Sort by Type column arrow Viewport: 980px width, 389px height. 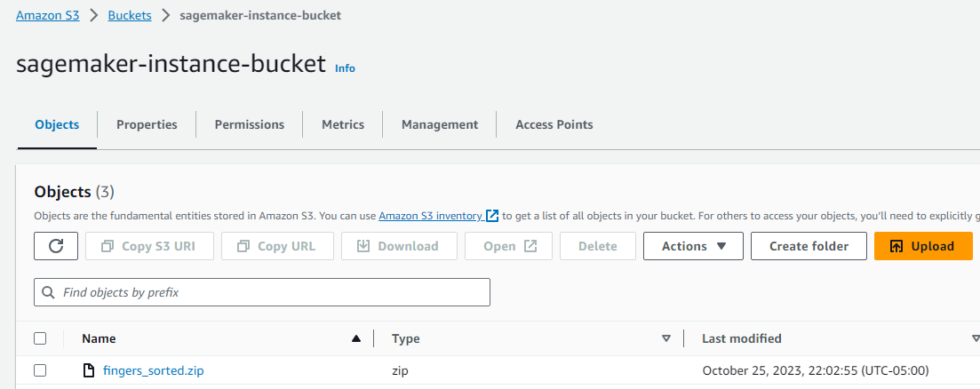click(x=666, y=338)
